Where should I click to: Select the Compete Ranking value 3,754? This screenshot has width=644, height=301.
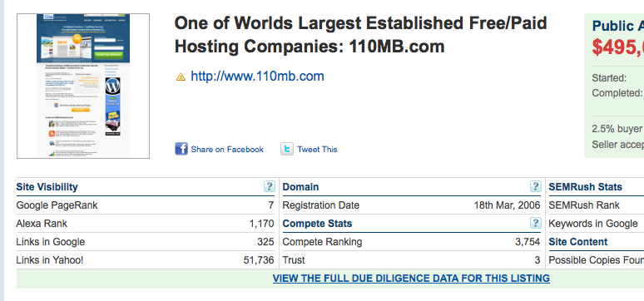tap(528, 242)
